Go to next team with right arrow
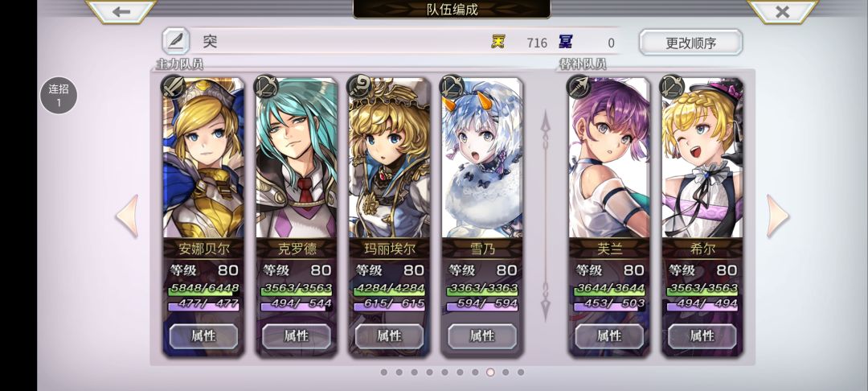Image resolution: width=868 pixels, height=391 pixels. (x=777, y=216)
